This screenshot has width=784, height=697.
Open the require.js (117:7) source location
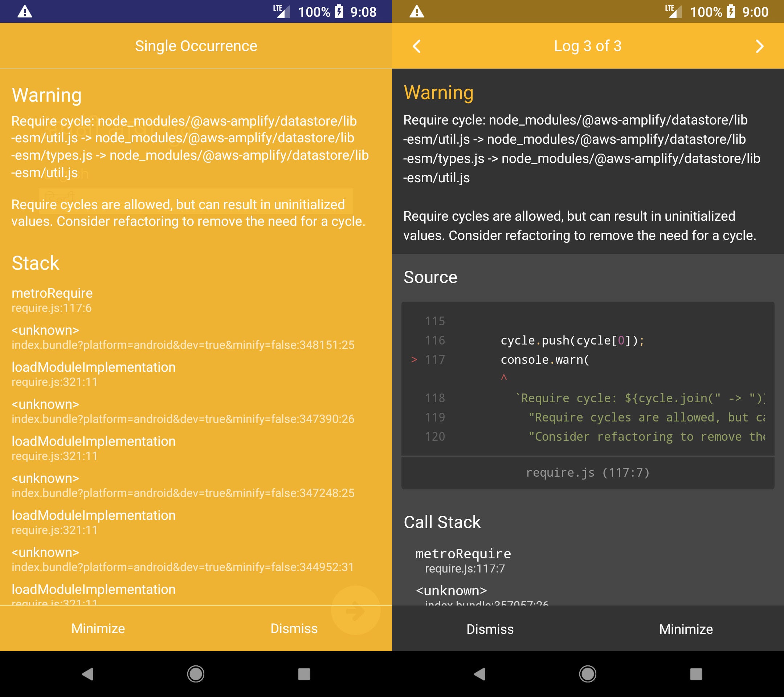pos(588,473)
